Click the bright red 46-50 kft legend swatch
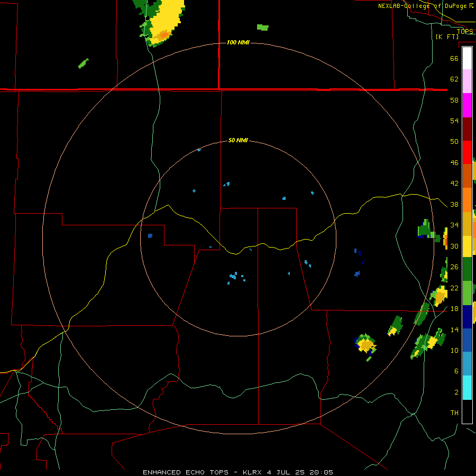The image size is (476, 476). click(467, 152)
